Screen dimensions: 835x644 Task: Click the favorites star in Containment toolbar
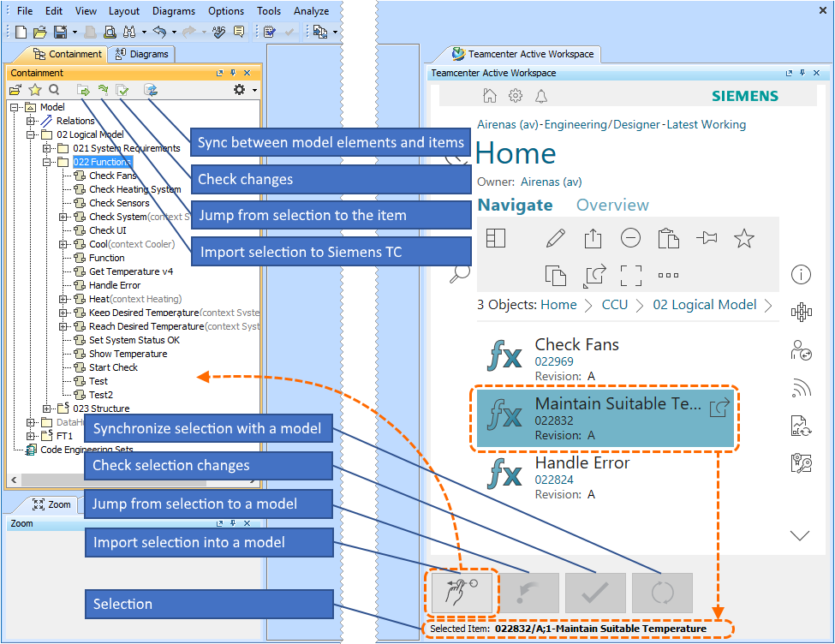pyautogui.click(x=35, y=89)
